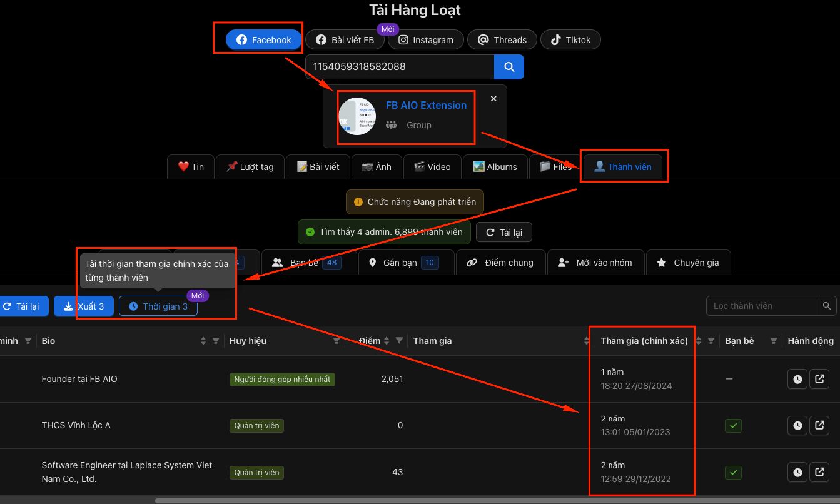This screenshot has height=504, width=840.
Task: Open clock icon for Founder tại FB AIO row
Action: [797, 379]
